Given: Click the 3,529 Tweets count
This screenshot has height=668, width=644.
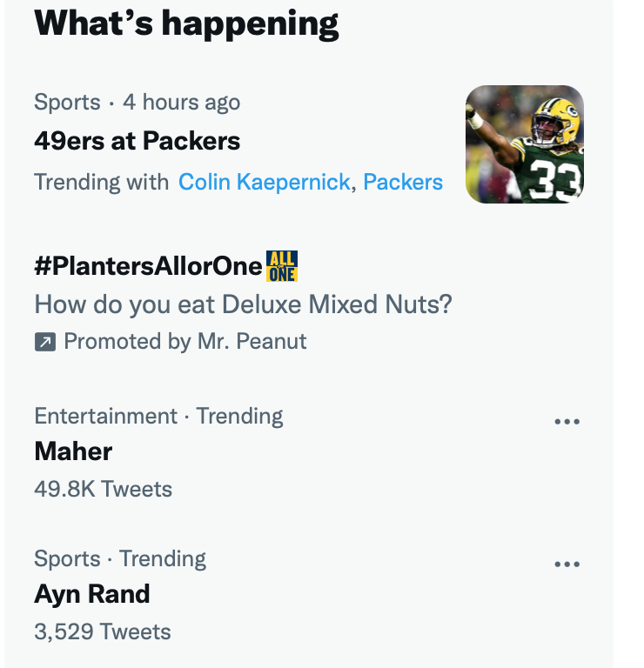Looking at the screenshot, I should [103, 631].
